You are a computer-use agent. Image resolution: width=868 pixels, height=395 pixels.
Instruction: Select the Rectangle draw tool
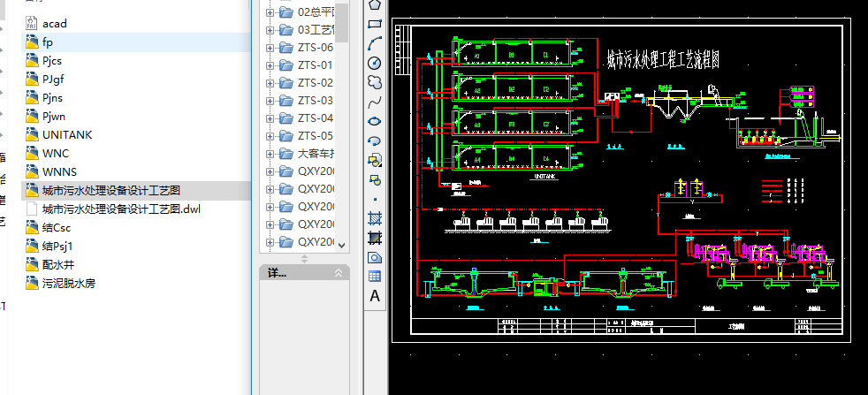375,24
